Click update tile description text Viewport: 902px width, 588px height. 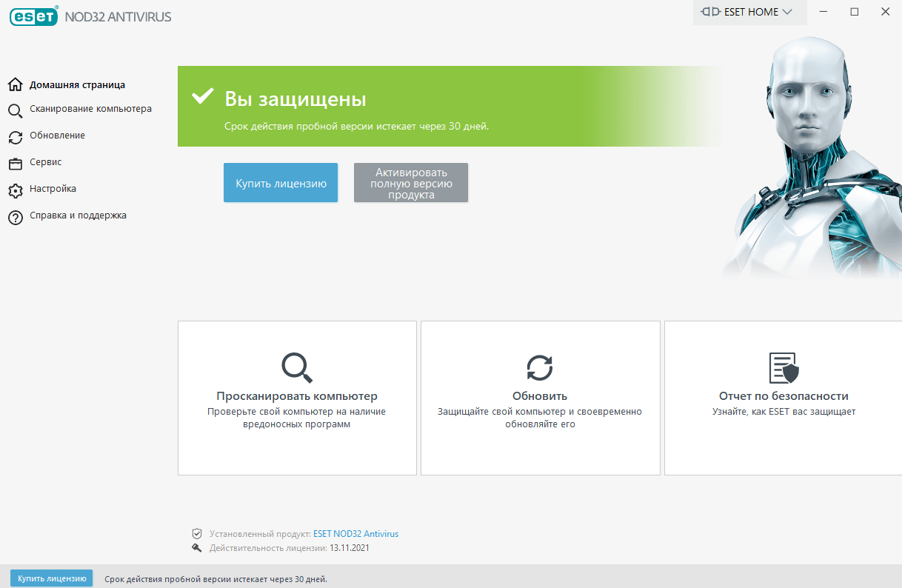(x=540, y=418)
